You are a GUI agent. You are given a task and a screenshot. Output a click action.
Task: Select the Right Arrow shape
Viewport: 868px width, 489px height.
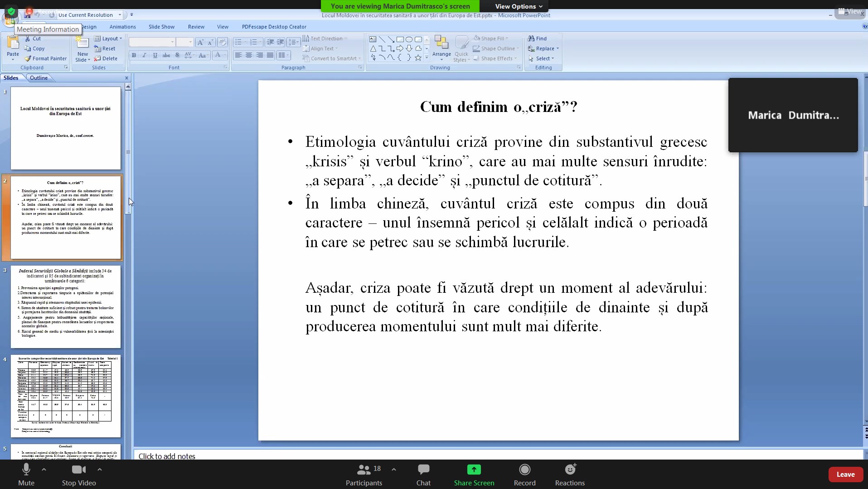400,48
